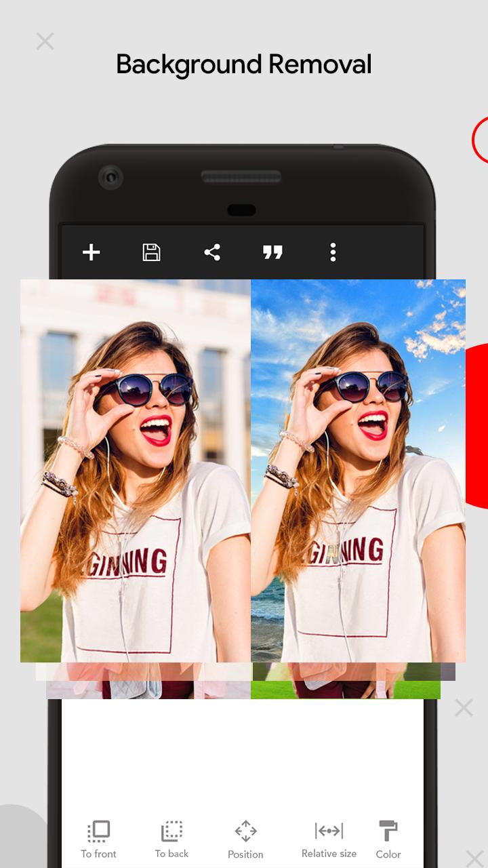
Task: Choose the Relative size icon
Action: tap(329, 831)
